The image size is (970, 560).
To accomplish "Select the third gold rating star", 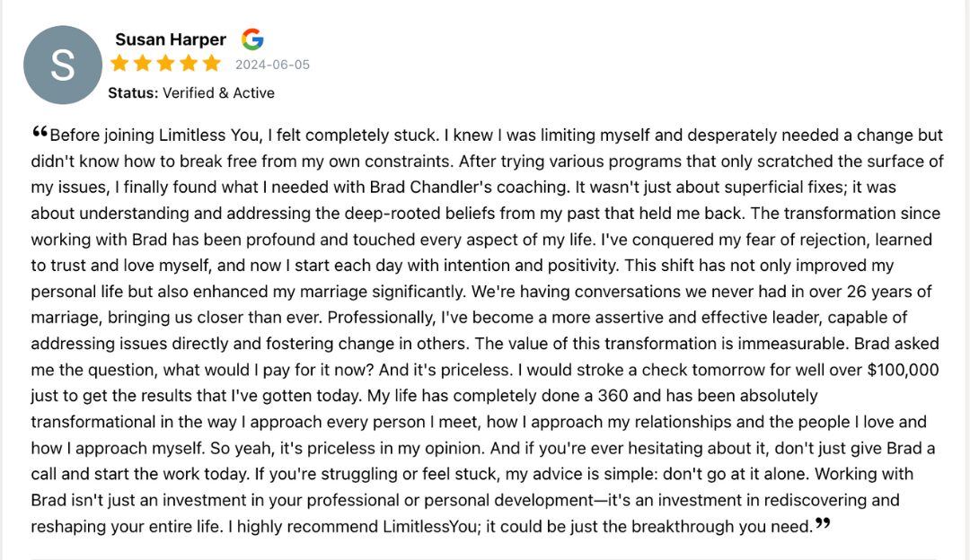I will [x=166, y=64].
